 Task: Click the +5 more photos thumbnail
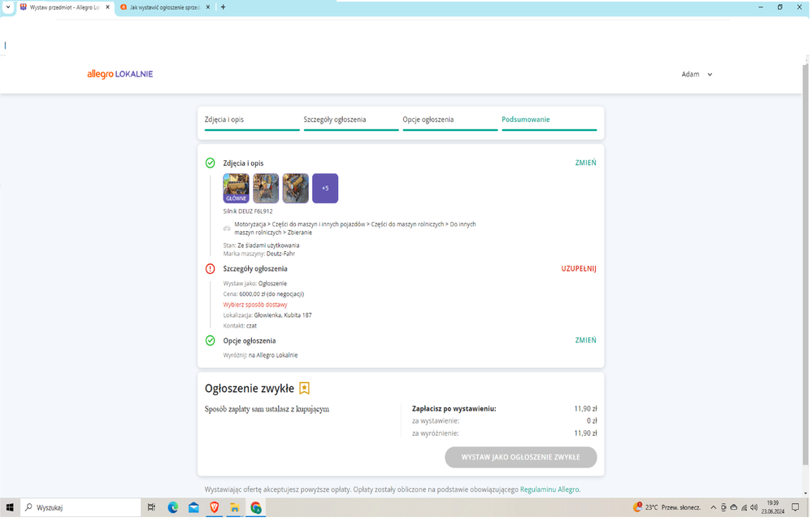click(325, 189)
